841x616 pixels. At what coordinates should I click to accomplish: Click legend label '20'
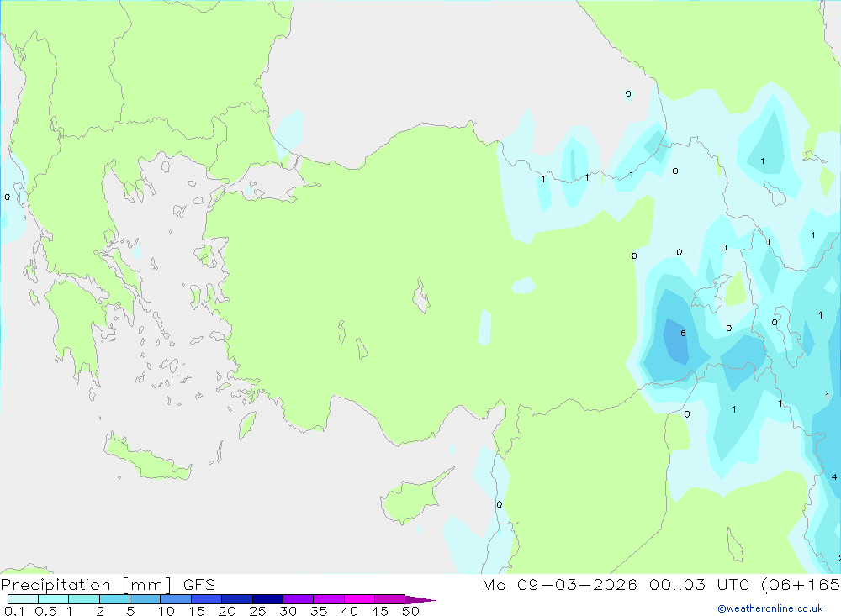(227, 611)
